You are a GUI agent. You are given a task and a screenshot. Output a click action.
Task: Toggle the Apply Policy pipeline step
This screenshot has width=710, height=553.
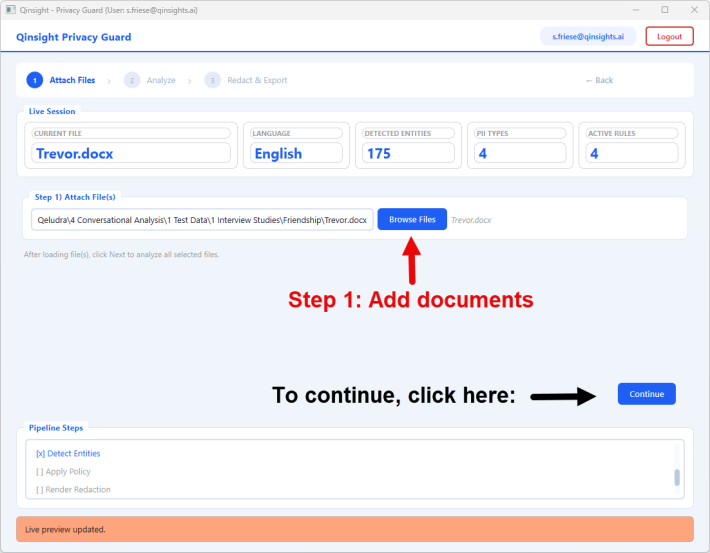63,471
